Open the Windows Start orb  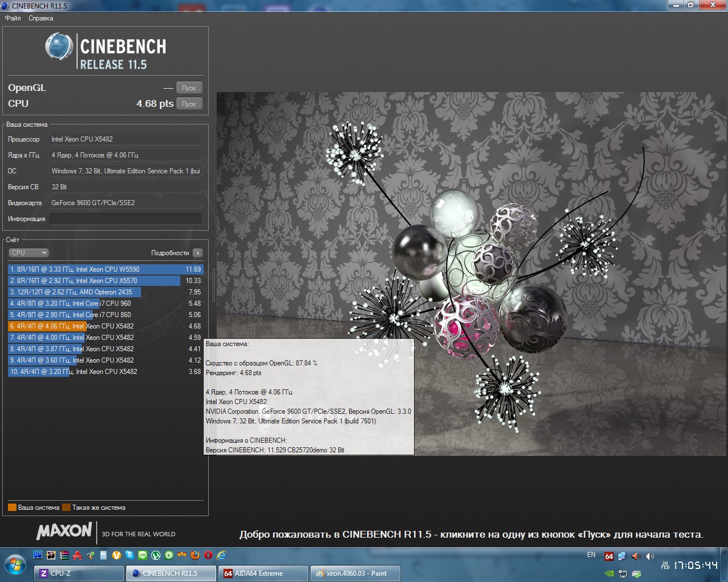[15, 565]
